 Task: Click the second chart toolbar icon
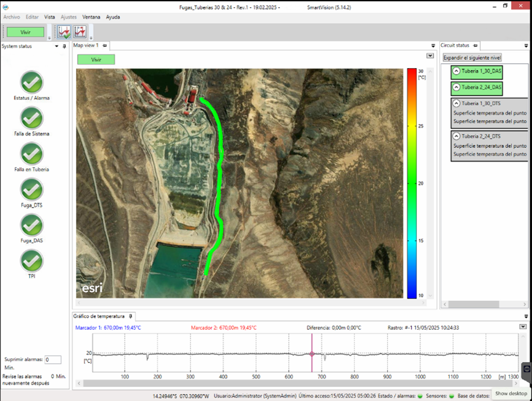tap(80, 32)
